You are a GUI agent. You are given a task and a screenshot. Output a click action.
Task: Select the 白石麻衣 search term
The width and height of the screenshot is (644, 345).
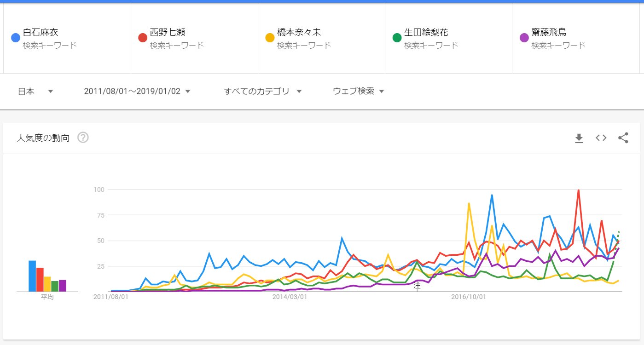click(x=41, y=33)
